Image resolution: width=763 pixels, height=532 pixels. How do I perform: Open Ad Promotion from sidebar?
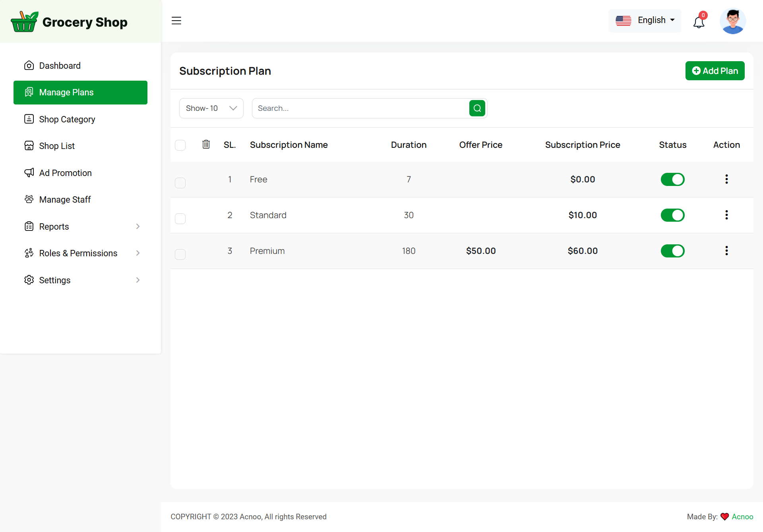point(65,173)
